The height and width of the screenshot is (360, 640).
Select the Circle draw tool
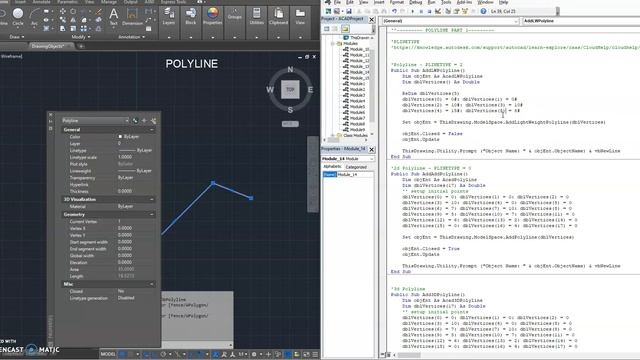(x=18, y=16)
